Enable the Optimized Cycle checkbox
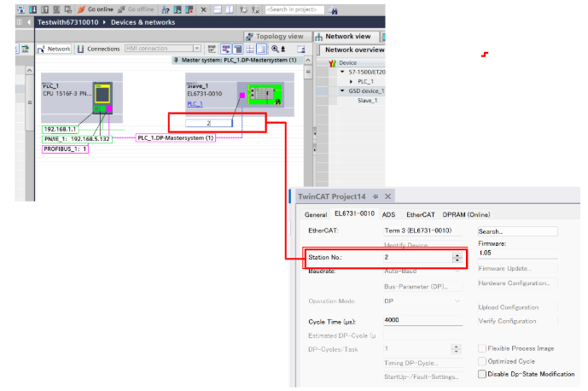This screenshot has width=588, height=391. [482, 361]
